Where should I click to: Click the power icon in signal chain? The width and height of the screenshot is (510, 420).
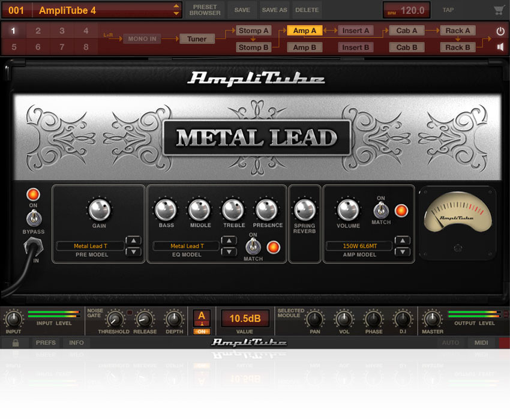500,31
